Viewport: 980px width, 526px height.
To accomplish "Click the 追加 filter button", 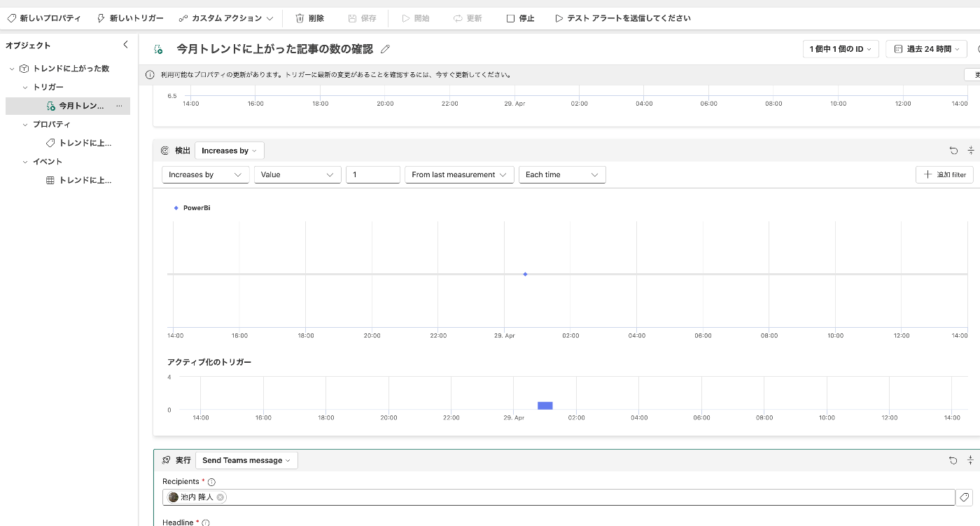I will tap(944, 174).
